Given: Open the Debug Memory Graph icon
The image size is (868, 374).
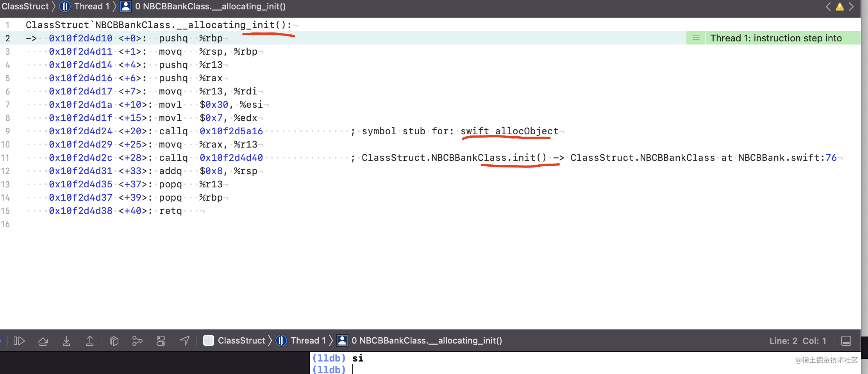Looking at the screenshot, I should click(137, 341).
